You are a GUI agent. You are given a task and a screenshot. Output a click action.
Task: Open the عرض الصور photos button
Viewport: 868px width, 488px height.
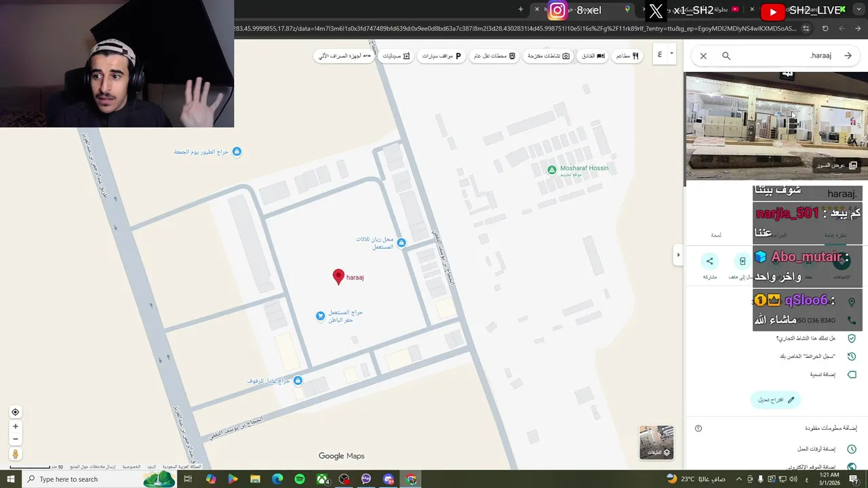click(x=837, y=165)
